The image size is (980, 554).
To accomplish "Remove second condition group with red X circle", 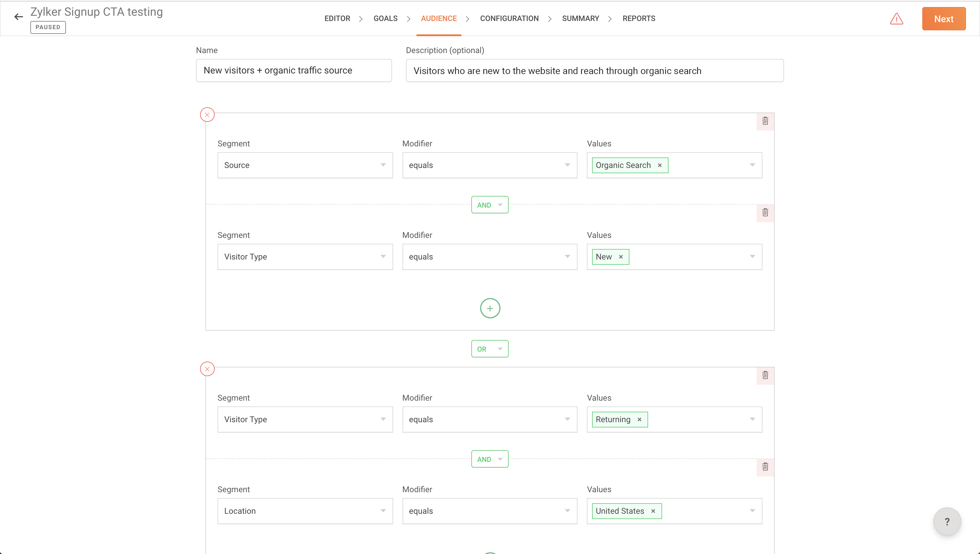I will click(207, 369).
